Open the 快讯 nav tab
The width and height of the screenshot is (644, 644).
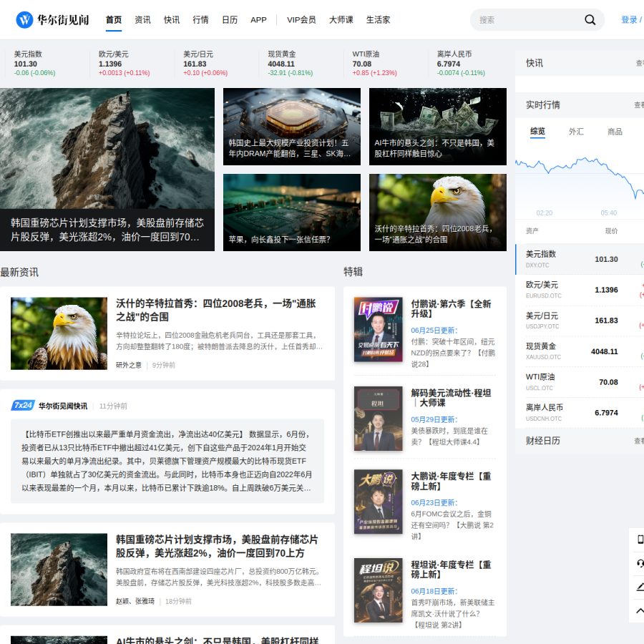click(172, 20)
